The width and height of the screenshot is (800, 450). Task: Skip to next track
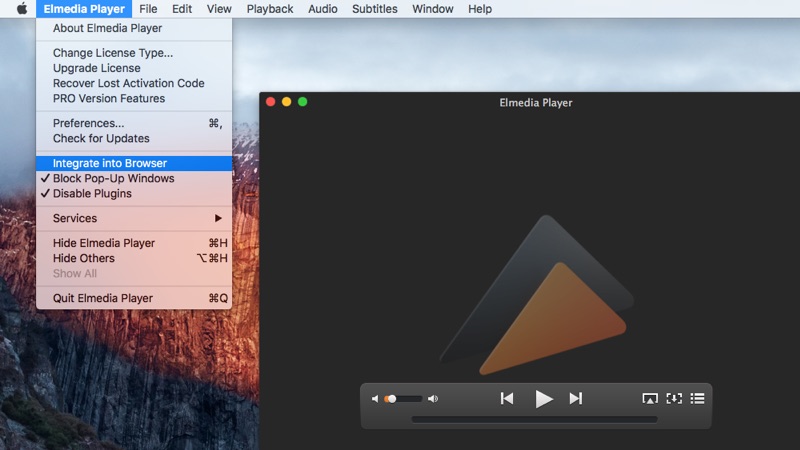point(576,398)
